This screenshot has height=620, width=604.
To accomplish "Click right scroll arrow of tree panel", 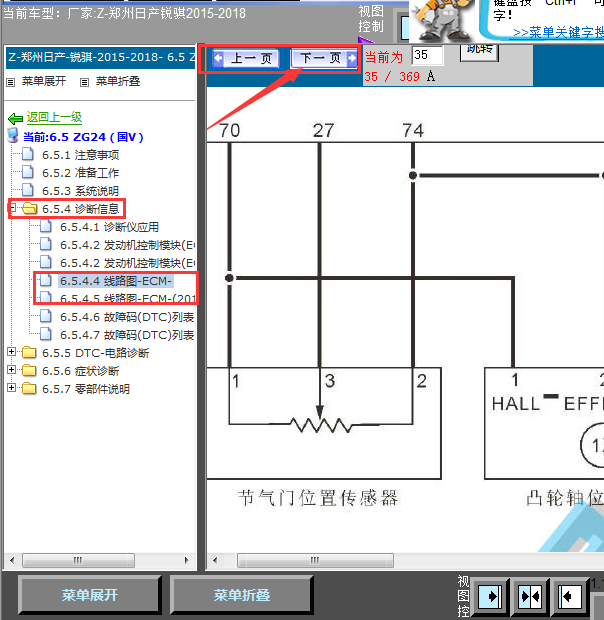I will 187,560.
